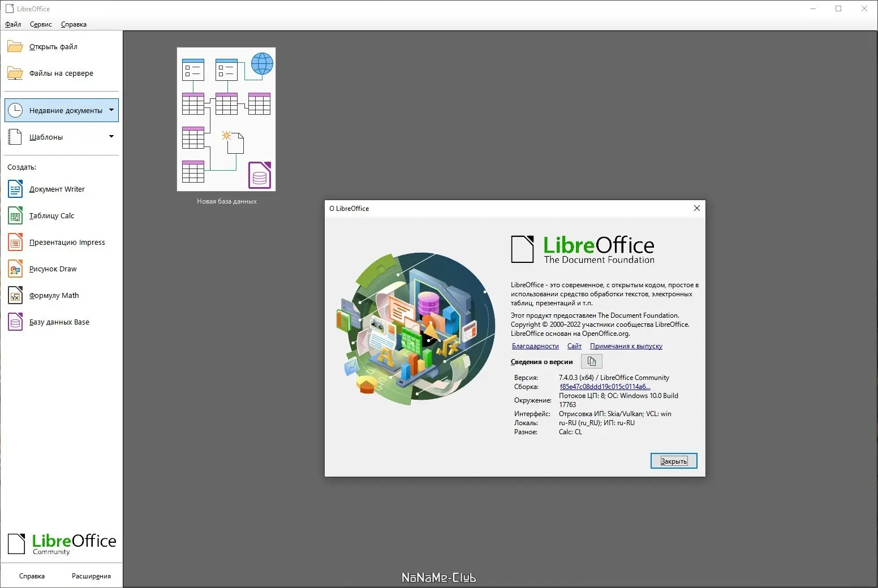Close the О LibreOffice dialog with X
Image resolution: width=878 pixels, height=588 pixels.
697,208
